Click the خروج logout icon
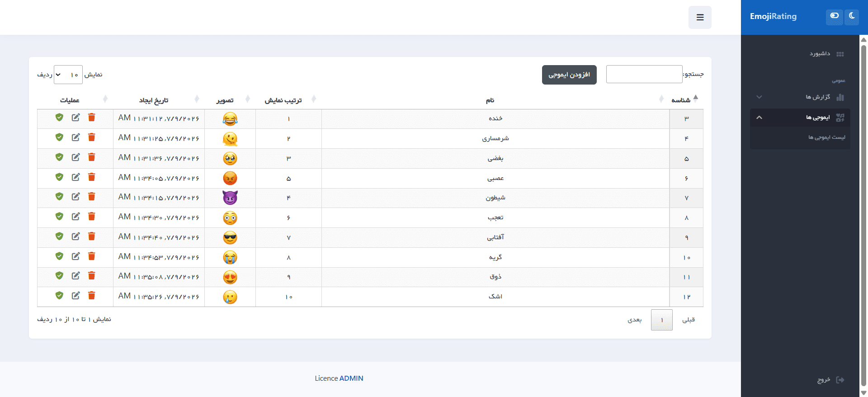Screen dimensions: 868x397 840,380
